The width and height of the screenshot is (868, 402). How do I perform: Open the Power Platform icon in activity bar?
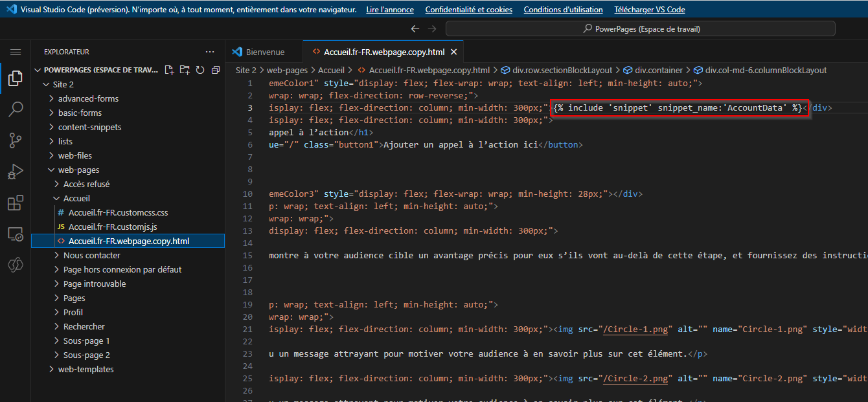tap(16, 265)
